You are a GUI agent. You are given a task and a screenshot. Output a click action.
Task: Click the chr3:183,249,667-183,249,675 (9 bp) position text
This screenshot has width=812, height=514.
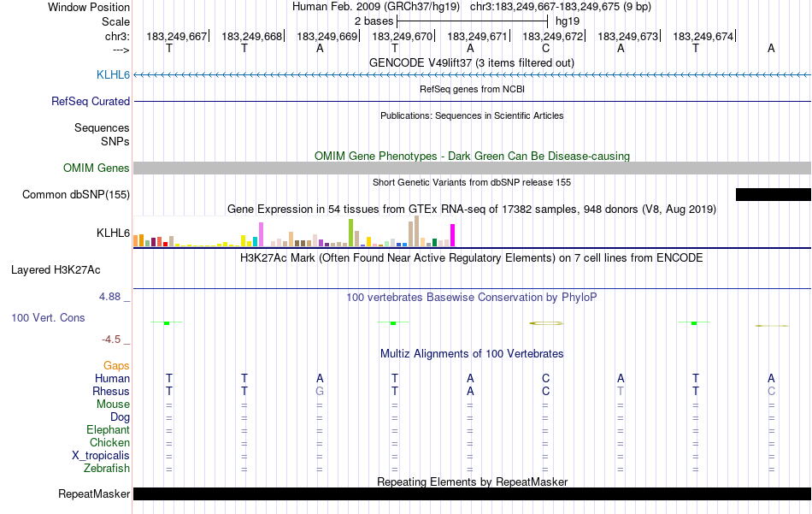click(561, 7)
